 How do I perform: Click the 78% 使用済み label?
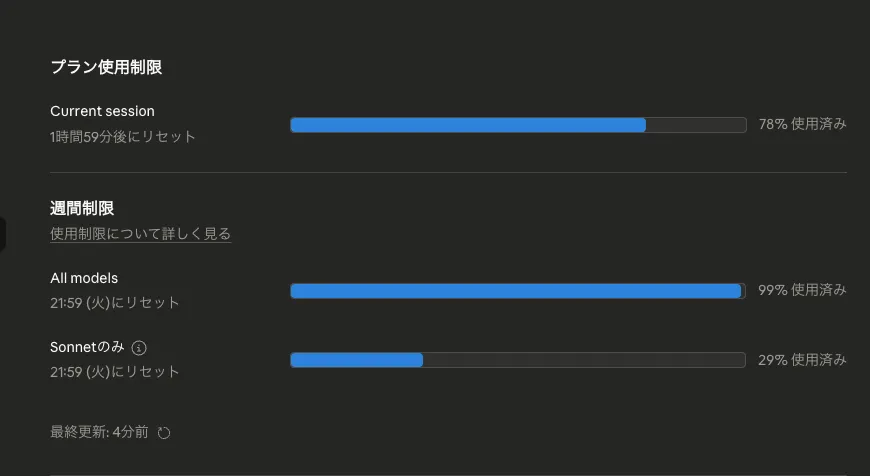pyautogui.click(x=802, y=125)
